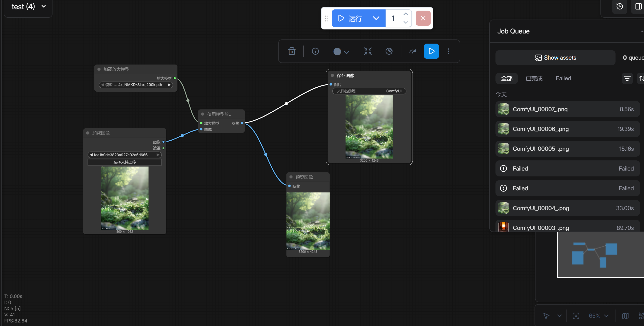644x326 pixels.
Task: Switch to the 已完成 tab
Action: 534,79
